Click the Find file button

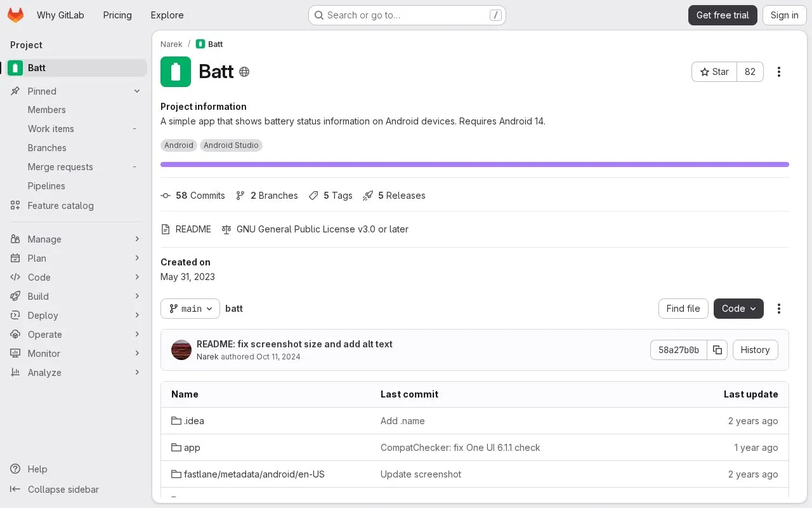pos(683,309)
